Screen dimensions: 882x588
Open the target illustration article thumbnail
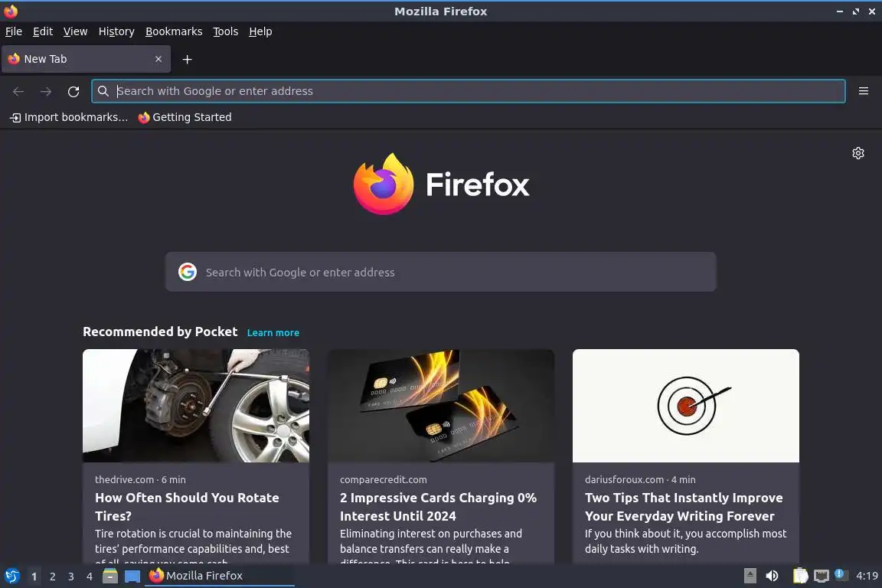coord(686,406)
